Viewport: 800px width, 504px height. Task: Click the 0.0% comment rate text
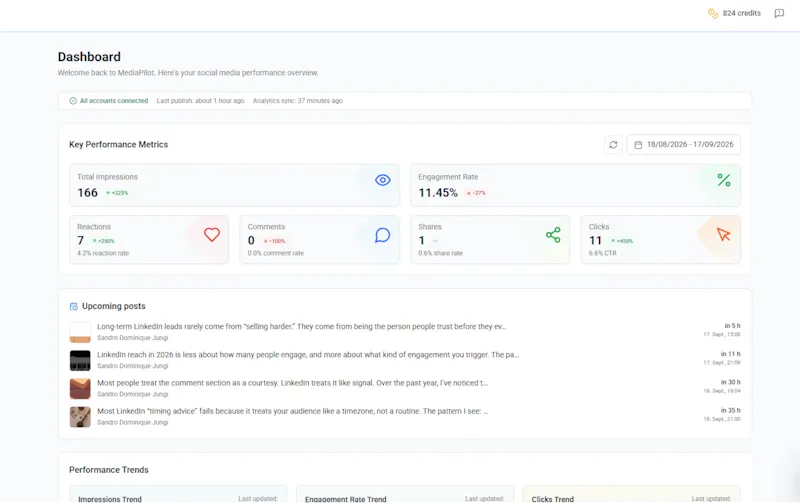pyautogui.click(x=276, y=253)
